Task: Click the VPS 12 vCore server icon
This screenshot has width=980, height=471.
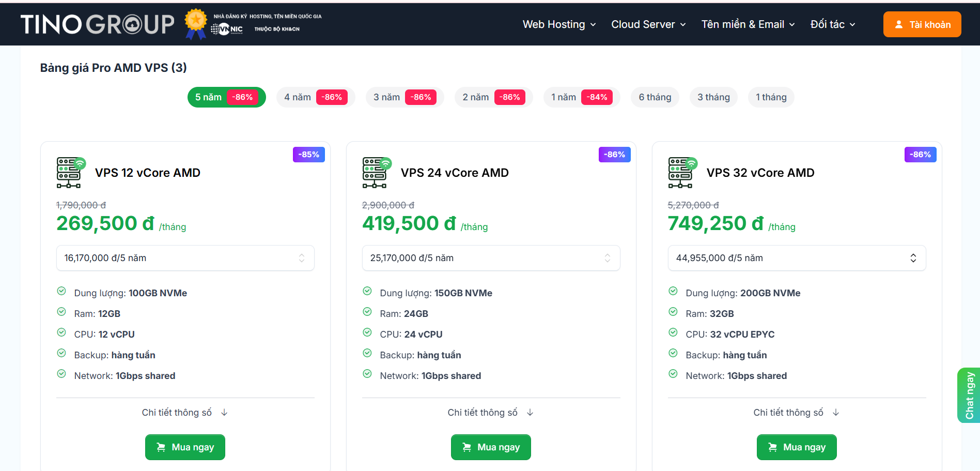Action: click(71, 173)
